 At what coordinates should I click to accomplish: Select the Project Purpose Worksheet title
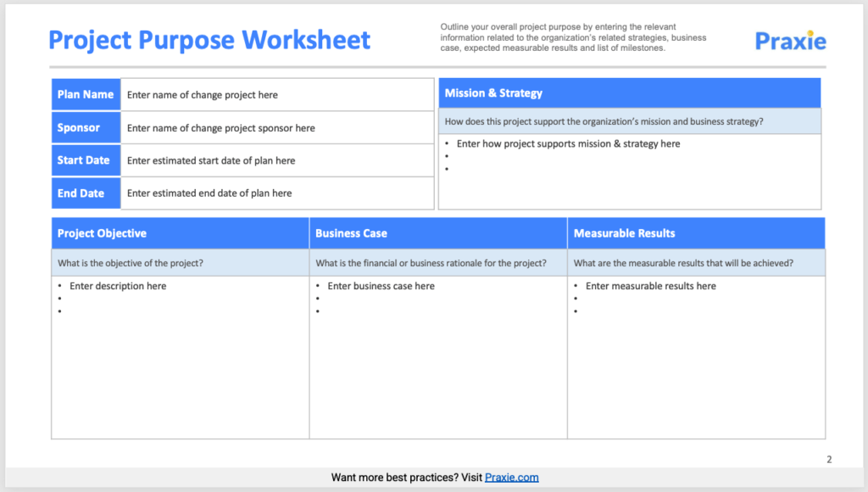pos(209,40)
